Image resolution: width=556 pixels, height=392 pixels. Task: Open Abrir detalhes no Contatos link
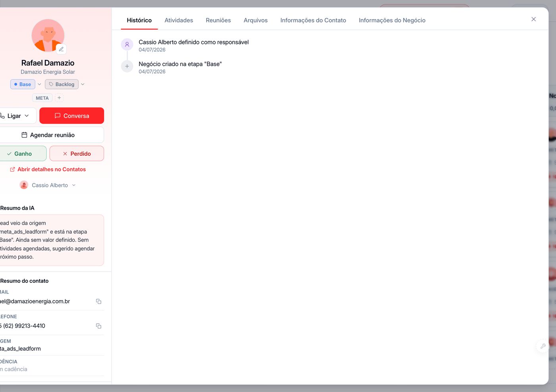(48, 169)
